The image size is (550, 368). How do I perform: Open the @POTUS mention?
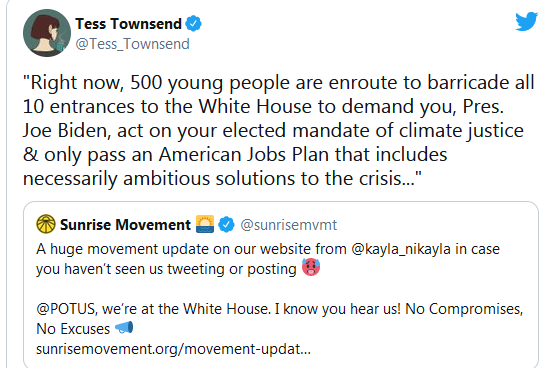pos(66,309)
